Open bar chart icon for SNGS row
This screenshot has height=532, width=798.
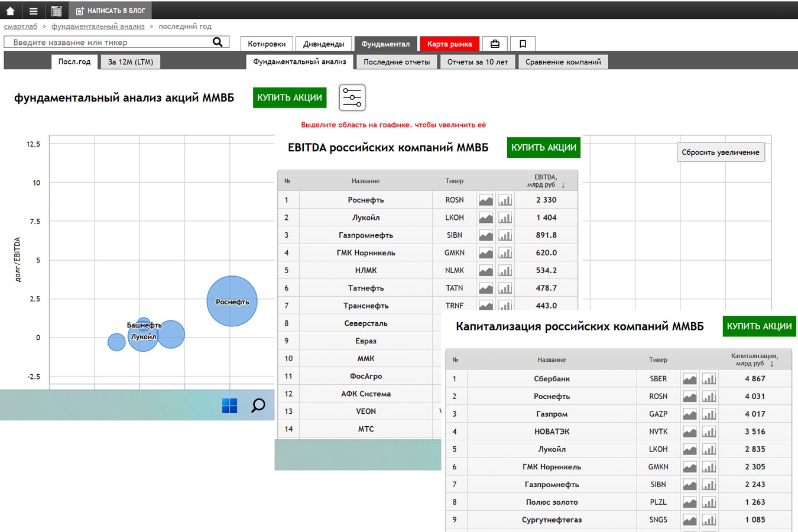709,520
